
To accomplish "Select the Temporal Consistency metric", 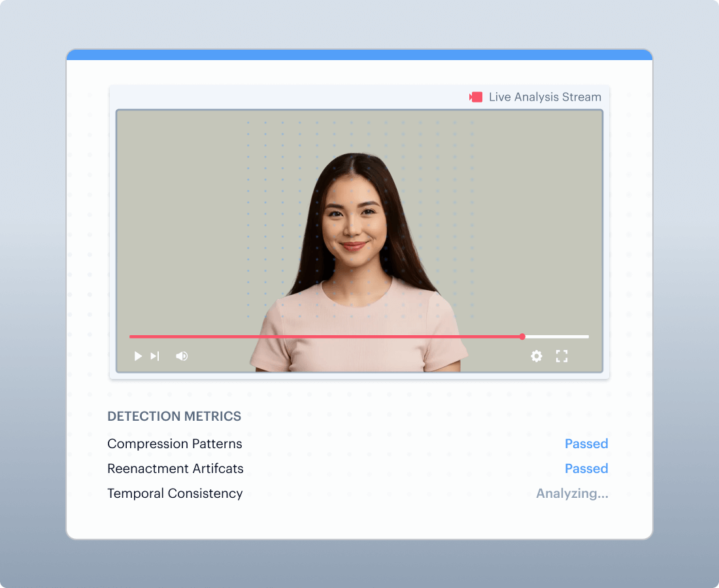I will point(175,493).
